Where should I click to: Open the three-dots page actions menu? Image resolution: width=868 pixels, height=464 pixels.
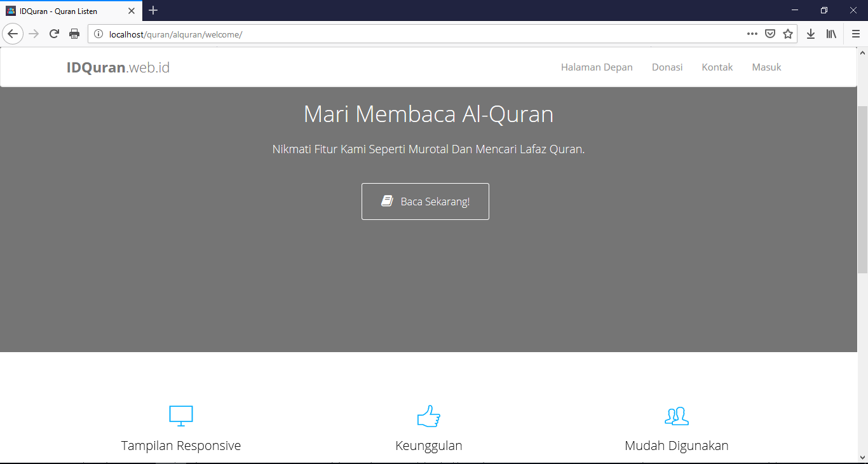point(752,33)
